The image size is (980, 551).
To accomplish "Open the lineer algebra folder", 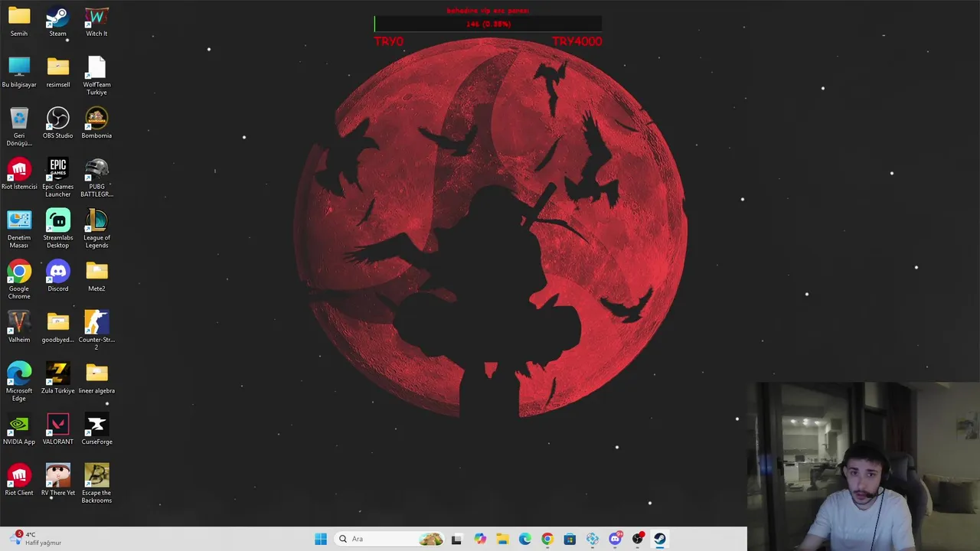I will 96,378.
